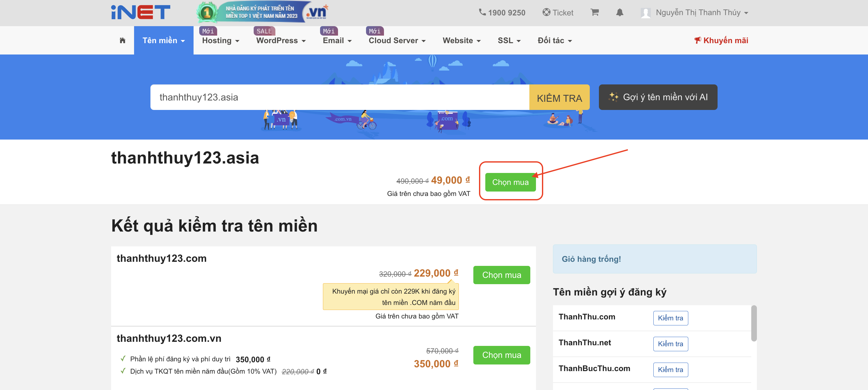Open the .vn top registrar banner
Image resolution: width=868 pixels, height=390 pixels.
262,12
